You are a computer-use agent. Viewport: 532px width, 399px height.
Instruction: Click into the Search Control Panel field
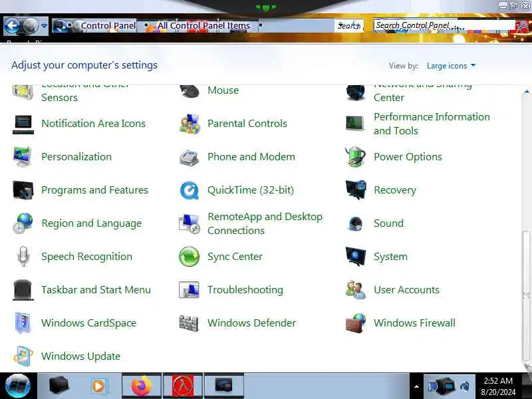[444, 25]
